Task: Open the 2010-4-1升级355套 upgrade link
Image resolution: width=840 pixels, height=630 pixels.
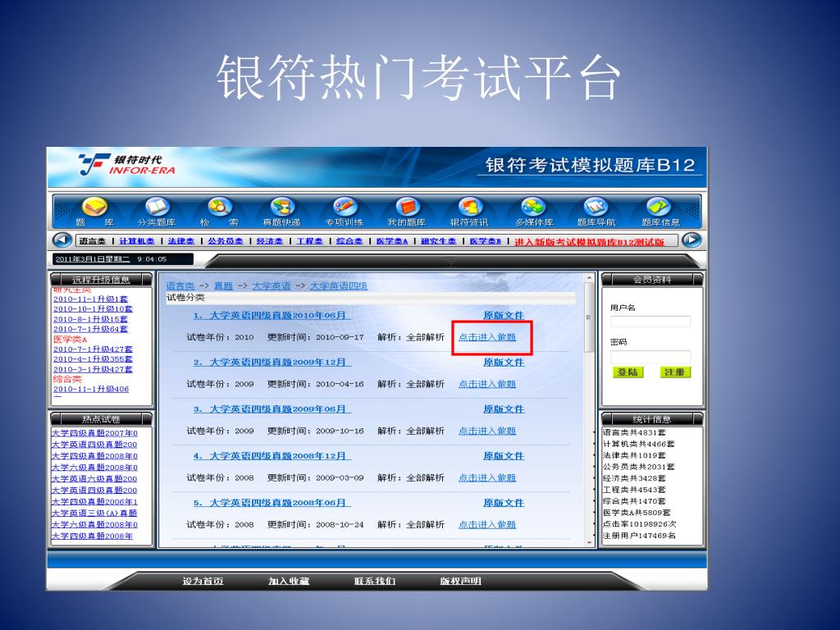Action: [x=93, y=359]
